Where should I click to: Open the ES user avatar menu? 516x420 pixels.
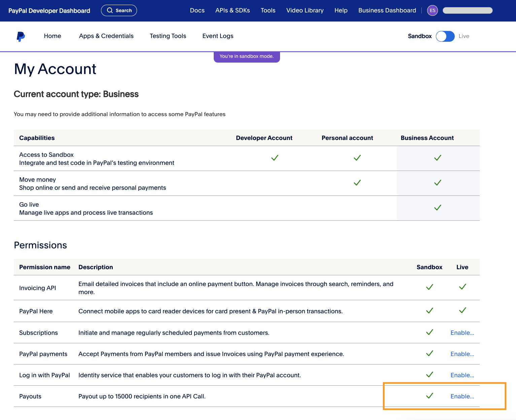click(x=432, y=10)
